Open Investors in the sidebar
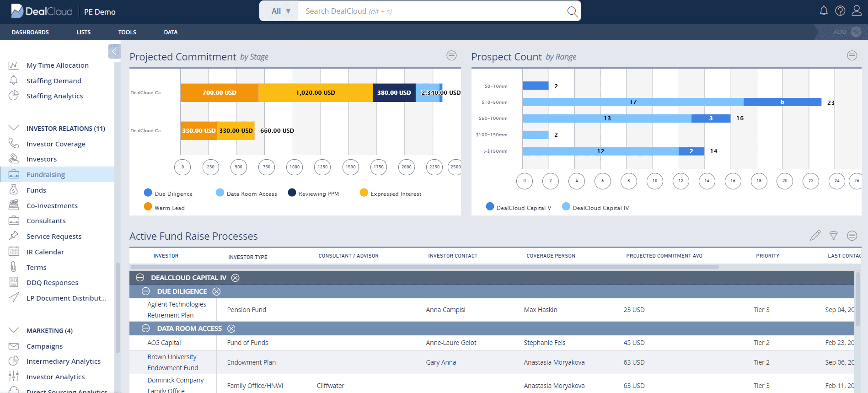 (x=42, y=159)
